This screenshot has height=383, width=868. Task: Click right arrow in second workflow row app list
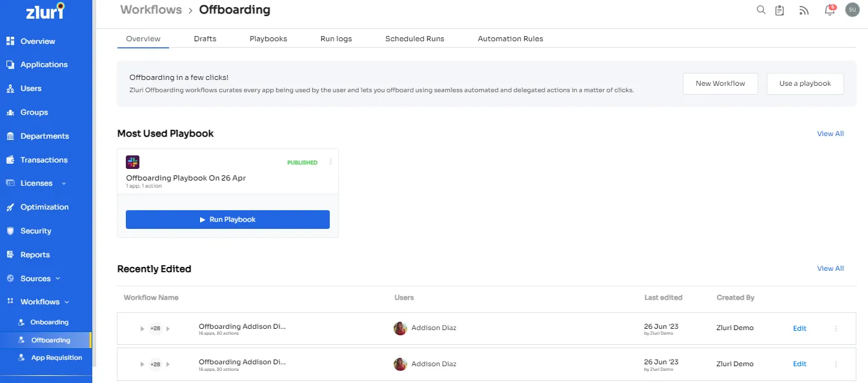(x=168, y=364)
